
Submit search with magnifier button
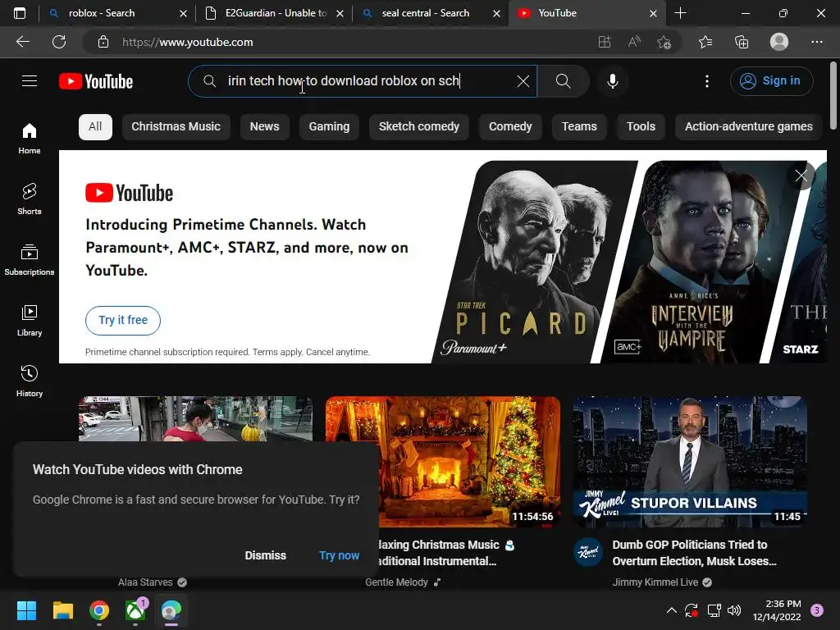tap(563, 81)
